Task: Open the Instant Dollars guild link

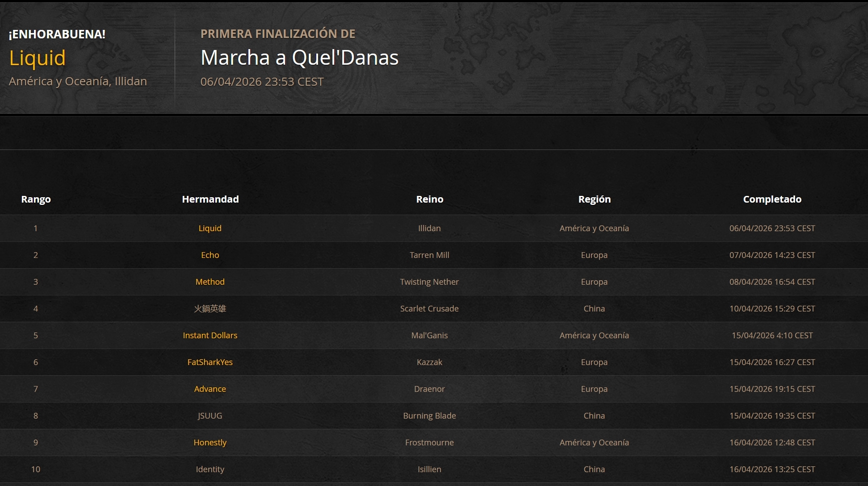Action: [x=210, y=336]
